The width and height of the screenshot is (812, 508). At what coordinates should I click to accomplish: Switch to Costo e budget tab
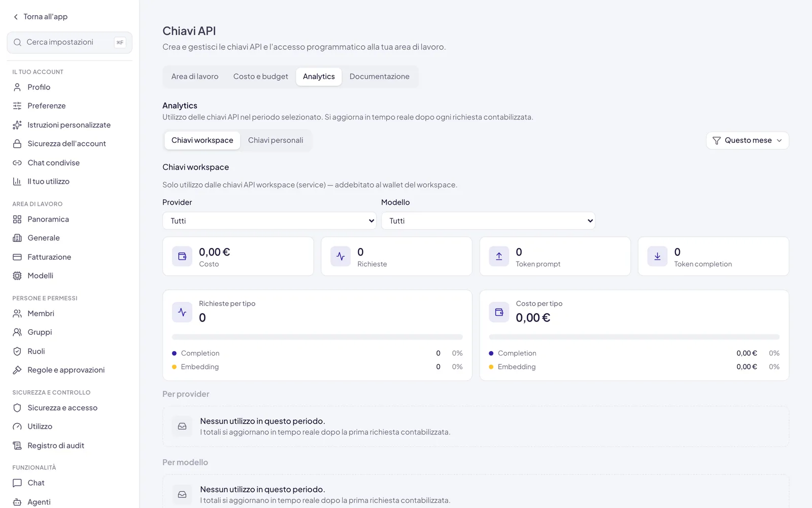click(x=261, y=77)
